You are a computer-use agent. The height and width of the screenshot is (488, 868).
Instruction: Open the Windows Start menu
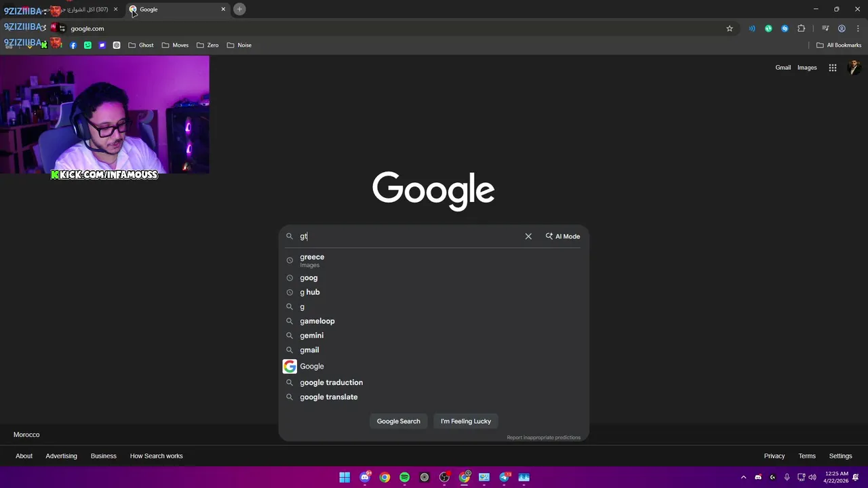(344, 477)
